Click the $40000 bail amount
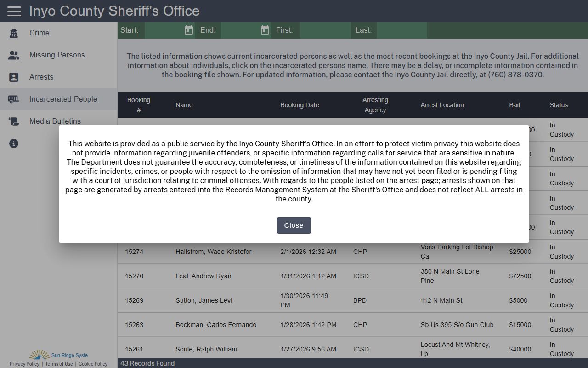588x368 pixels. coord(520,349)
